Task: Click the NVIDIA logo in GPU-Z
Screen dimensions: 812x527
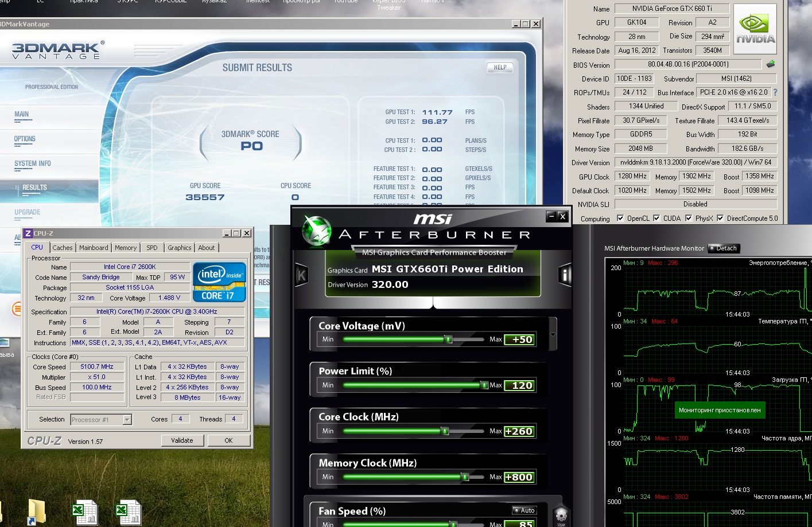Action: coord(755,29)
